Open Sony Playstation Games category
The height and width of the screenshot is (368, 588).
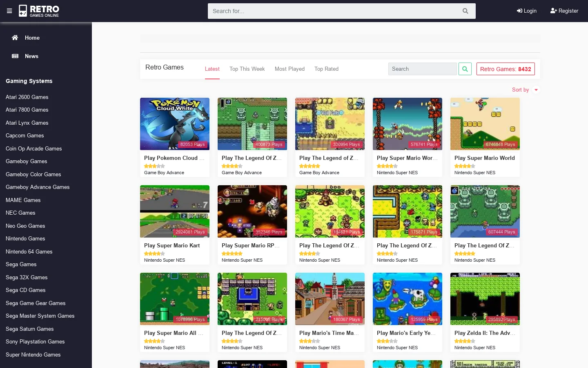35,341
